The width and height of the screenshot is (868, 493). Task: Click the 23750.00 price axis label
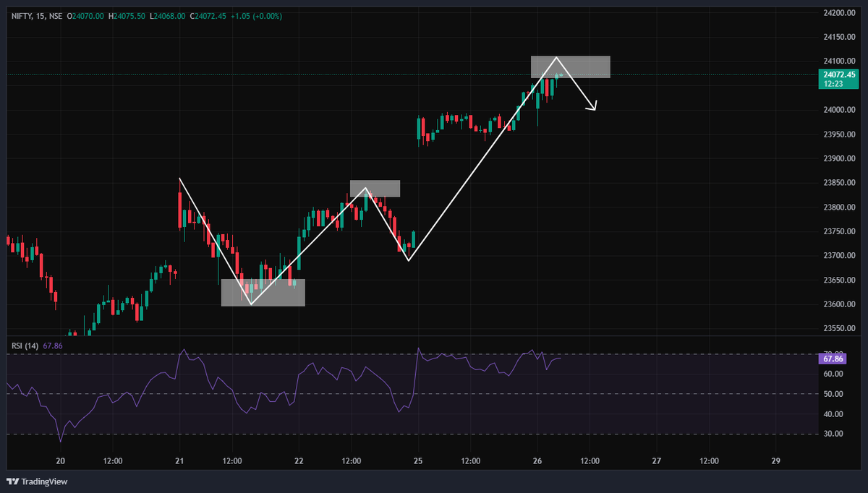pyautogui.click(x=839, y=231)
